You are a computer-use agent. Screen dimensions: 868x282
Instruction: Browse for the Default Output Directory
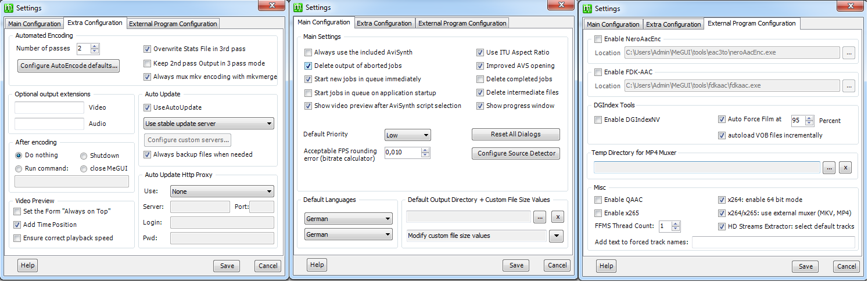click(x=540, y=217)
